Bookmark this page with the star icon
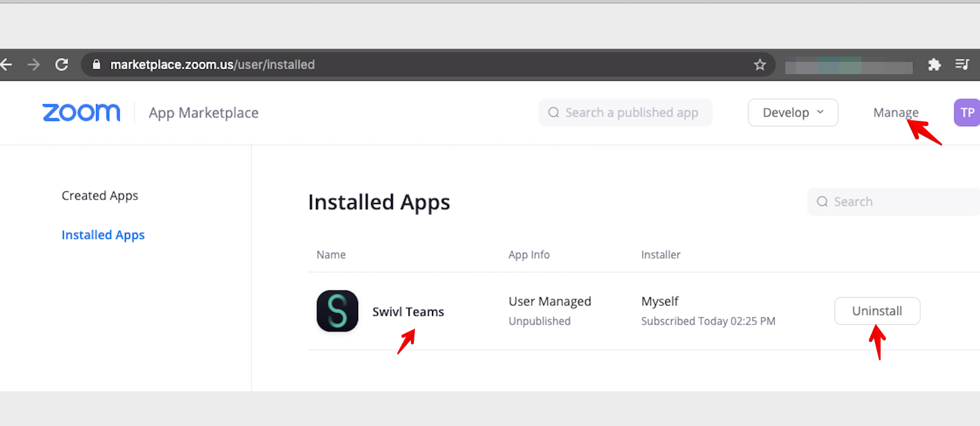Screen dimensions: 980x426 tap(760, 65)
